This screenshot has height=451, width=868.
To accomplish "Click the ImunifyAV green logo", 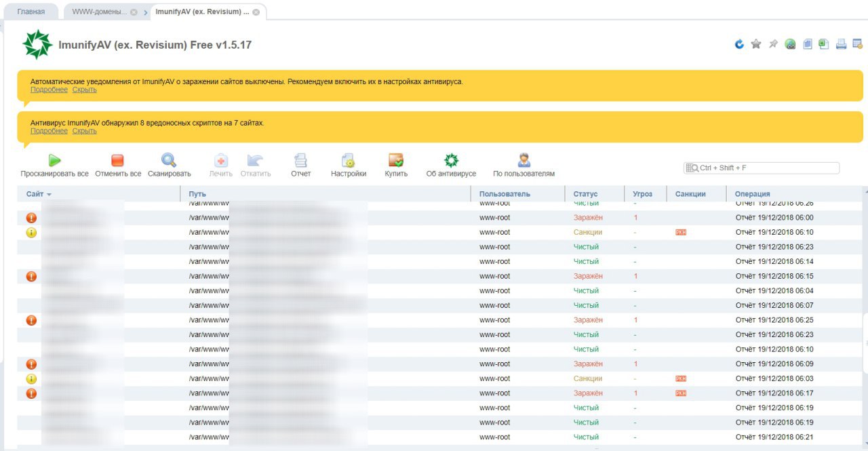I will tap(37, 45).
